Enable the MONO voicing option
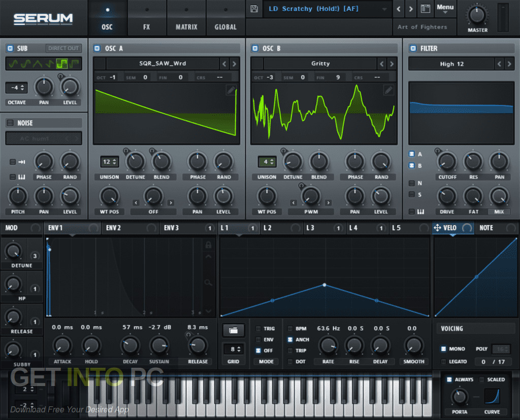This screenshot has width=520, height=420. [x=443, y=349]
